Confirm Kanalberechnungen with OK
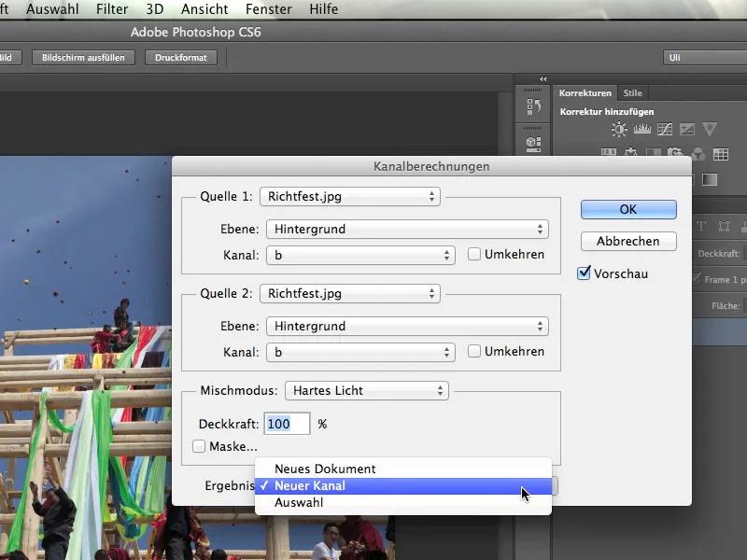747x560 pixels. point(628,209)
